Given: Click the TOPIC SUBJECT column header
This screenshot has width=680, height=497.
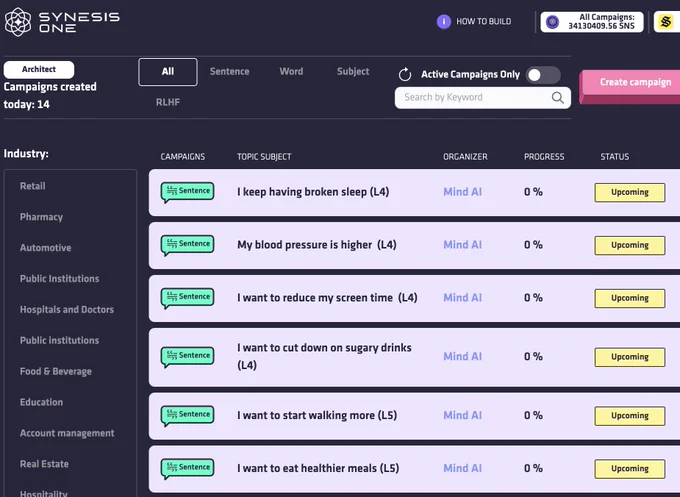Looking at the screenshot, I should coord(264,157).
